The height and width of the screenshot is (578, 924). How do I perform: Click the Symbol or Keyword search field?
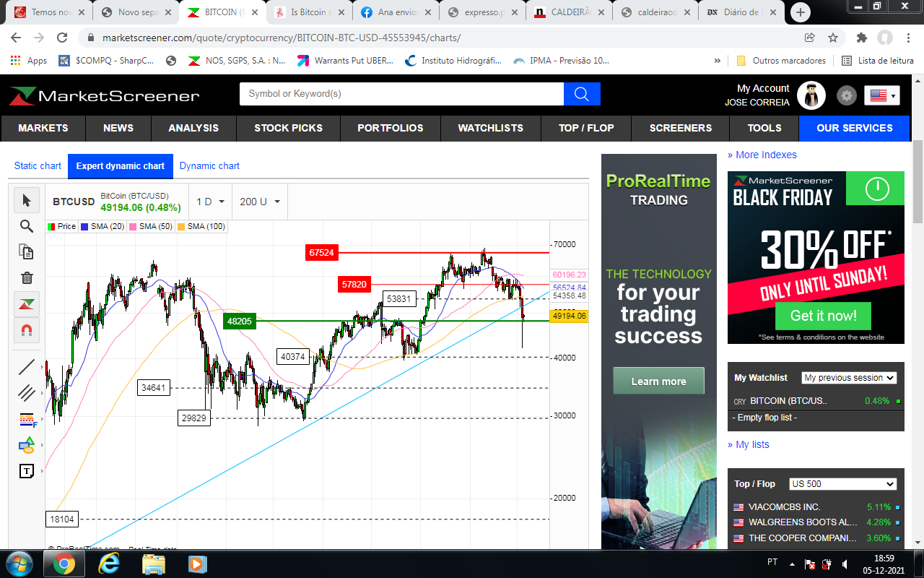point(401,94)
